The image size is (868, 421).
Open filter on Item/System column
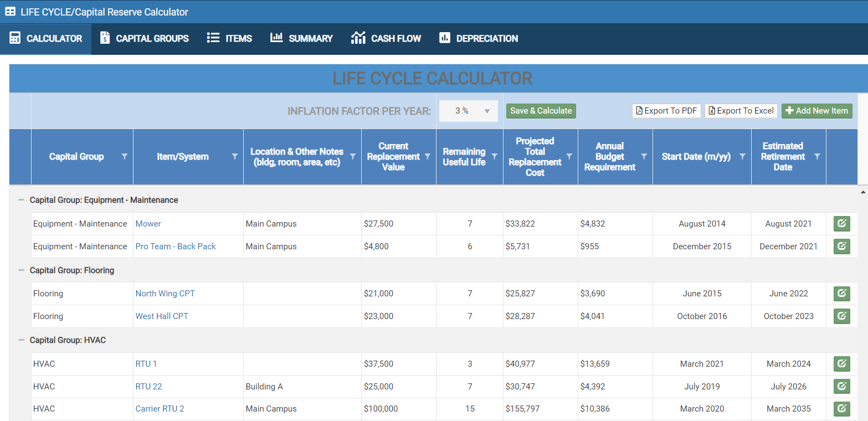tap(235, 157)
